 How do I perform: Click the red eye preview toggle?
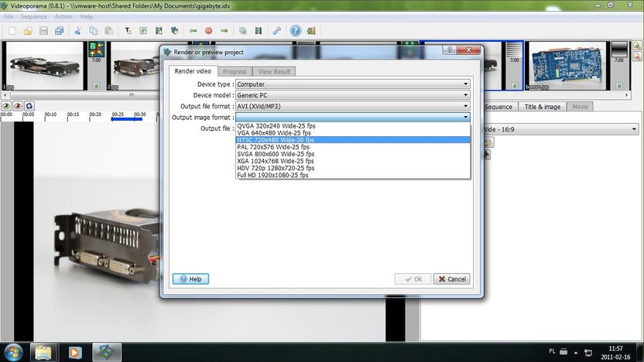point(18,106)
